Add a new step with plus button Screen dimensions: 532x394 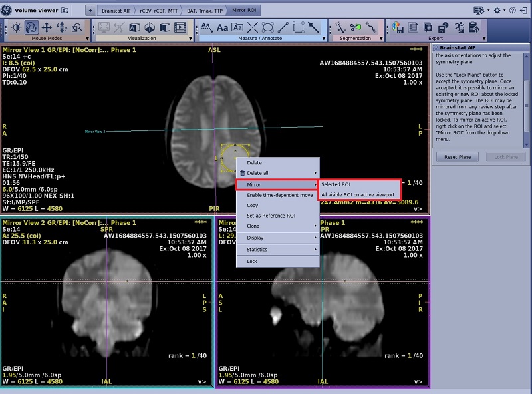tap(90, 11)
